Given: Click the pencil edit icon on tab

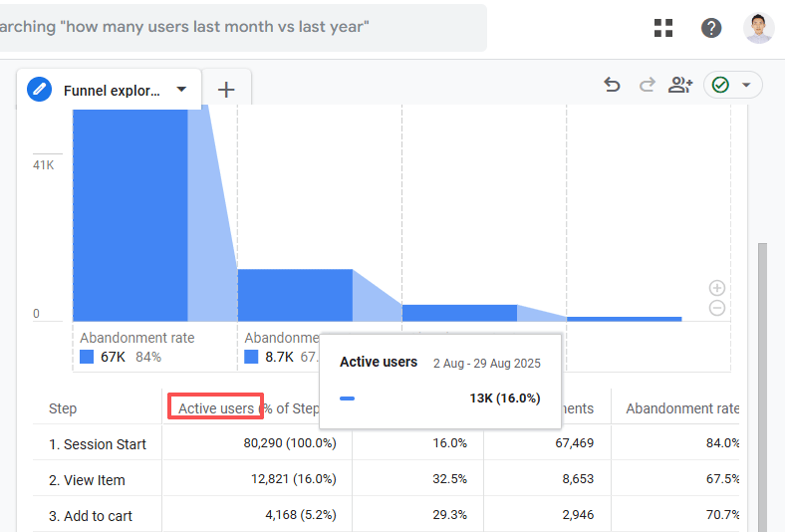Looking at the screenshot, I should point(40,90).
